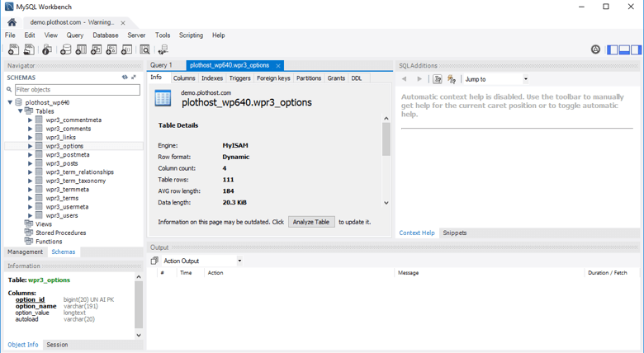This screenshot has height=353, width=644.
Task: Go forward in context help
Action: tap(419, 79)
